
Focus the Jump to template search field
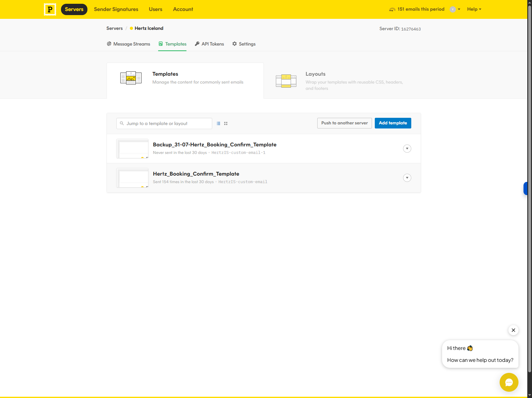(x=164, y=123)
